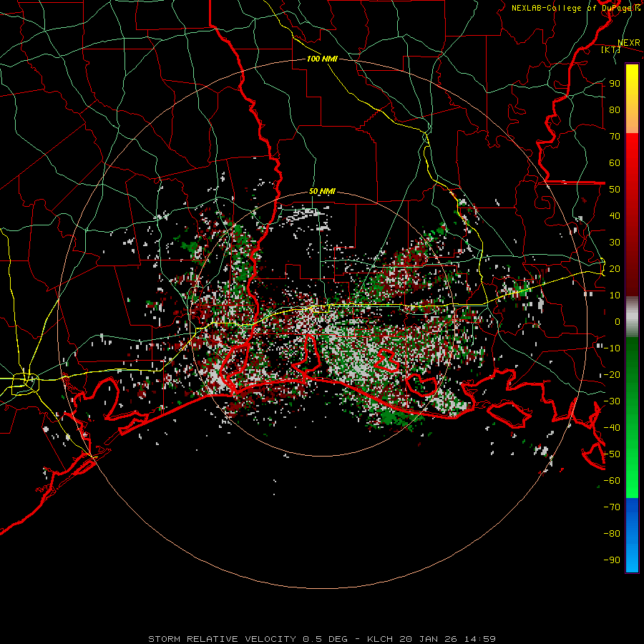
Task: Click the 40 value on the velocity scale
Action: click(615, 216)
